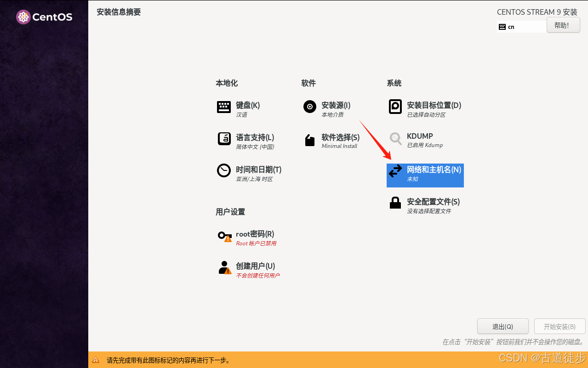Click the 开始安装(B) begin installation button
The height and width of the screenshot is (368, 588).
(x=560, y=327)
